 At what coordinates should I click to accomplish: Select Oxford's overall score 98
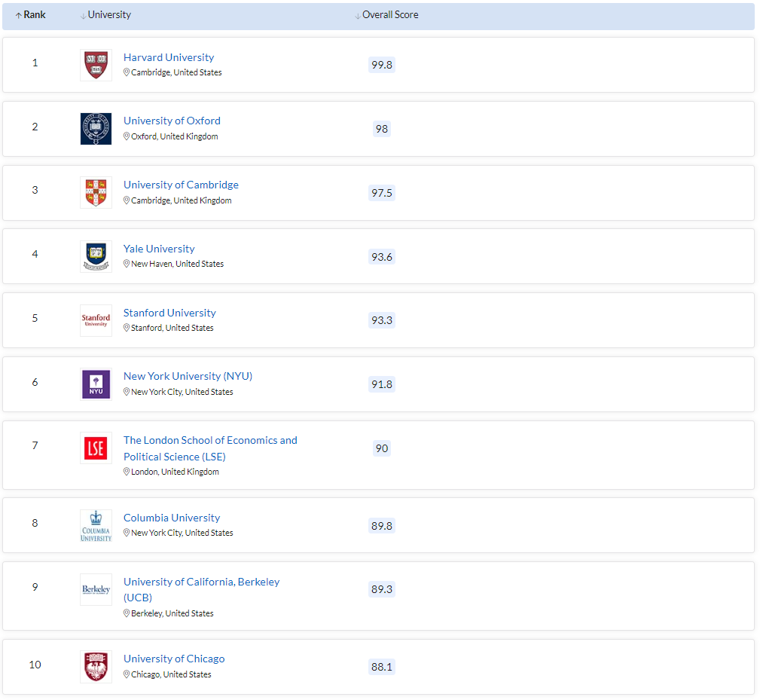(x=382, y=129)
